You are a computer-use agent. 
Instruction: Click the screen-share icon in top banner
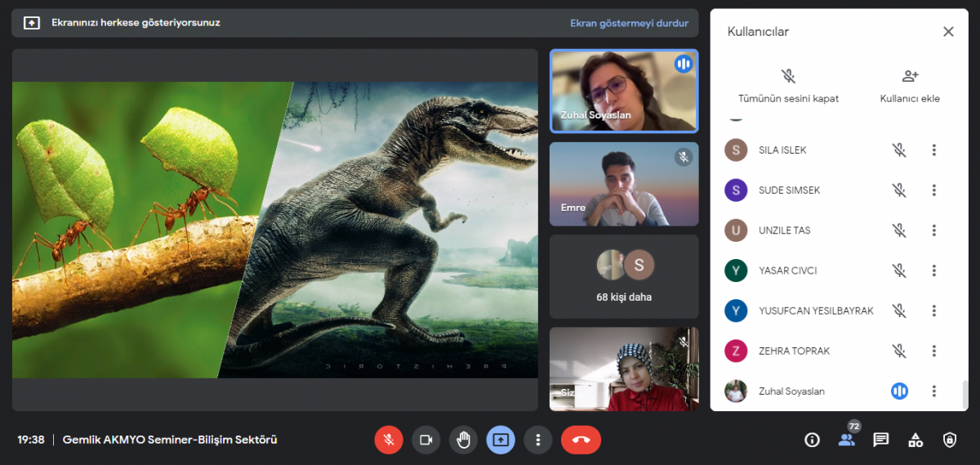coord(31,23)
